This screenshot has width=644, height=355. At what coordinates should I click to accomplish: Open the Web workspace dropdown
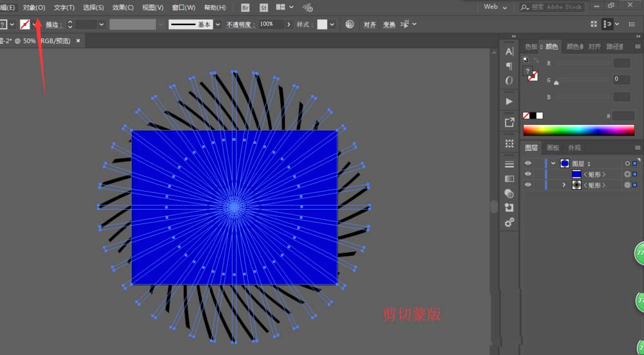(495, 7)
